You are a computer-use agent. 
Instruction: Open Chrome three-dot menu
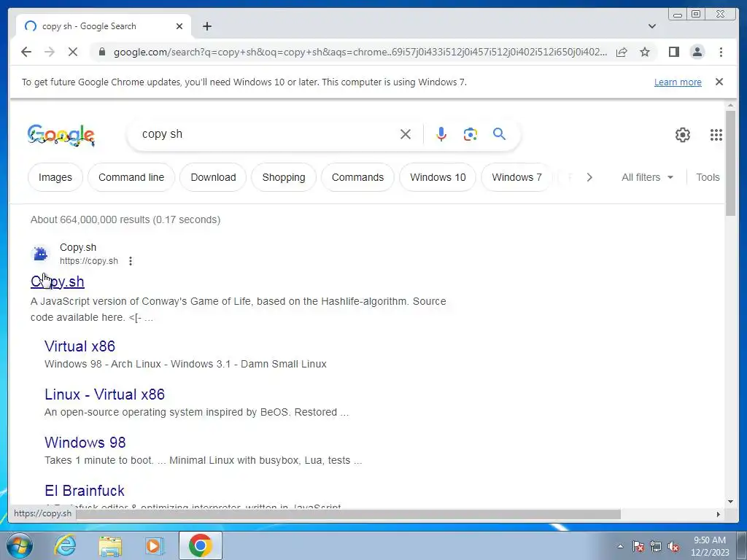click(x=721, y=52)
